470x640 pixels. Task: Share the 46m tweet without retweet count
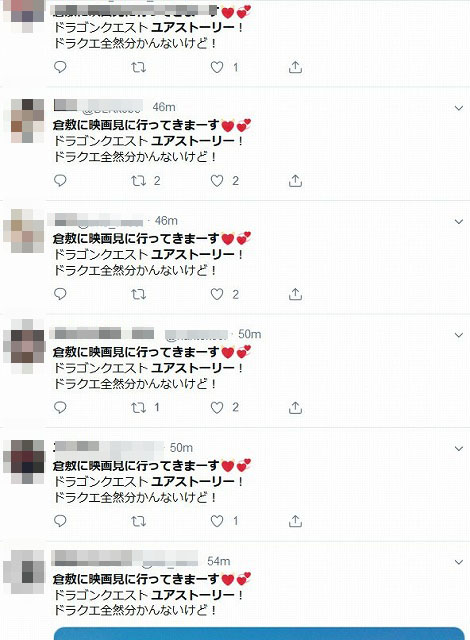coord(295,294)
